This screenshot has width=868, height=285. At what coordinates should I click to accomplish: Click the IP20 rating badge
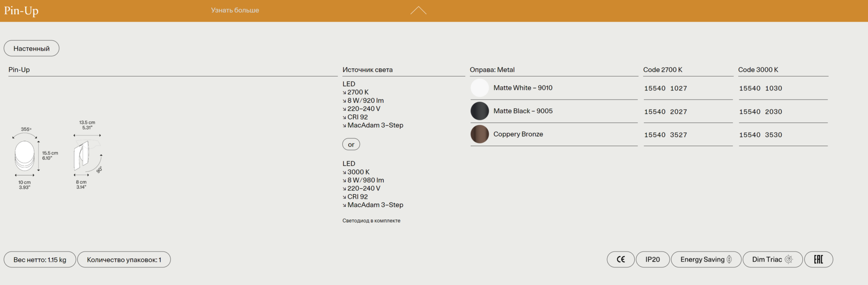coord(652,260)
